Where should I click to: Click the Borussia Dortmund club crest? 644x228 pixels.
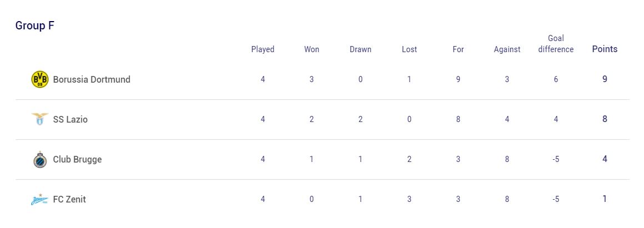click(40, 79)
